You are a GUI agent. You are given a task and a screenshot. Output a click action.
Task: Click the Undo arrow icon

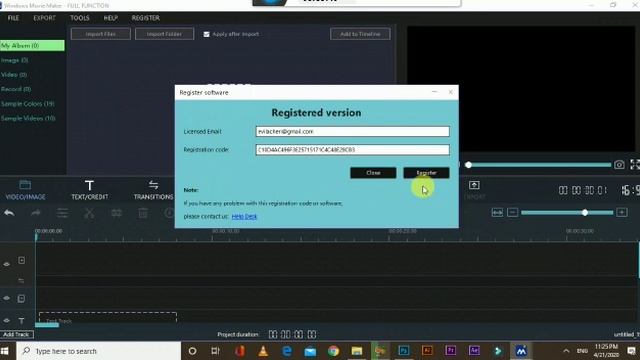click(x=9, y=213)
